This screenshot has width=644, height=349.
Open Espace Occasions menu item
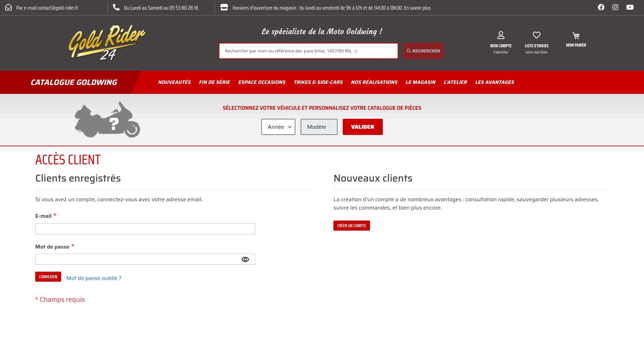pyautogui.click(x=262, y=82)
